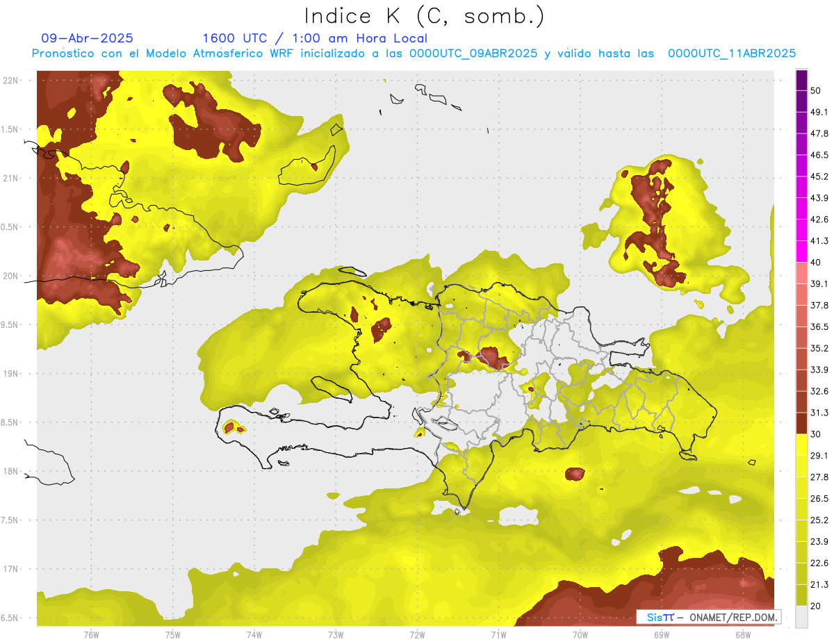Click the colorbar value "47.8"
Viewport: 834px width, 644px height.
(819, 133)
